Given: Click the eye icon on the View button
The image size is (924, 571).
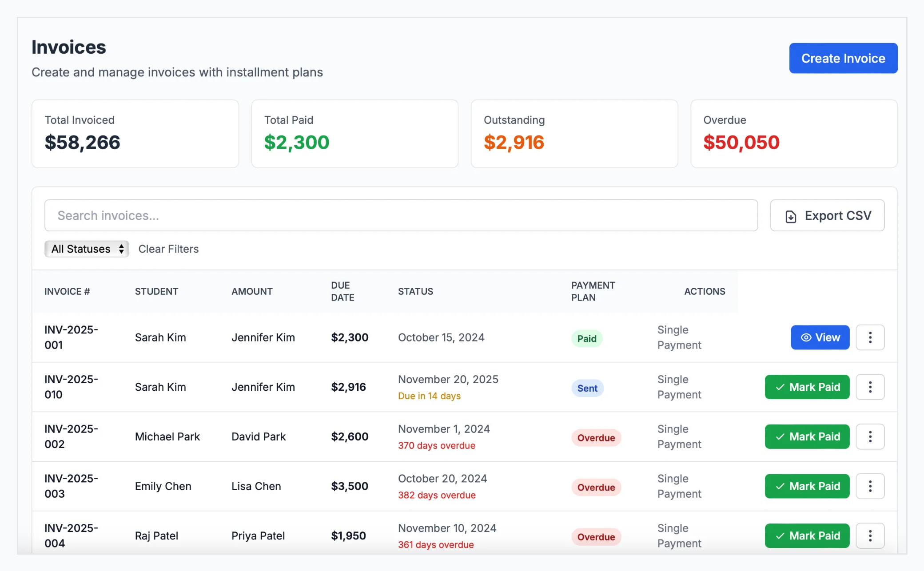Looking at the screenshot, I should [806, 337].
